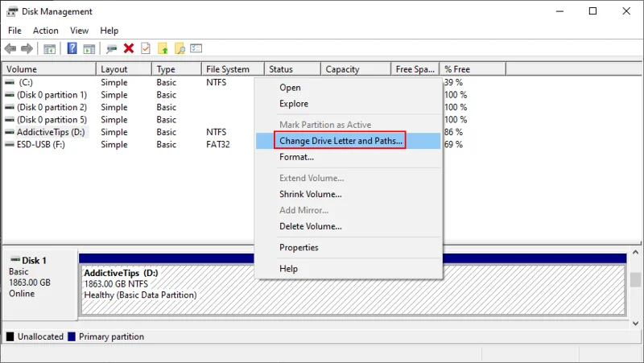Open the View menu
This screenshot has height=363, width=644.
point(79,31)
